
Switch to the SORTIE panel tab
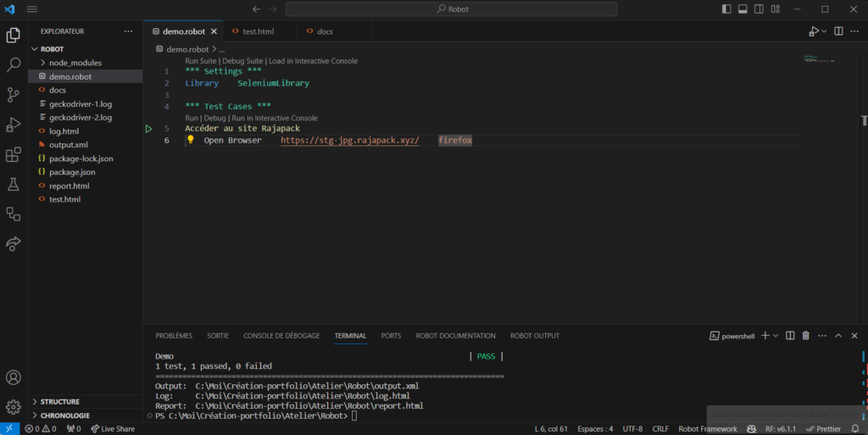click(218, 336)
